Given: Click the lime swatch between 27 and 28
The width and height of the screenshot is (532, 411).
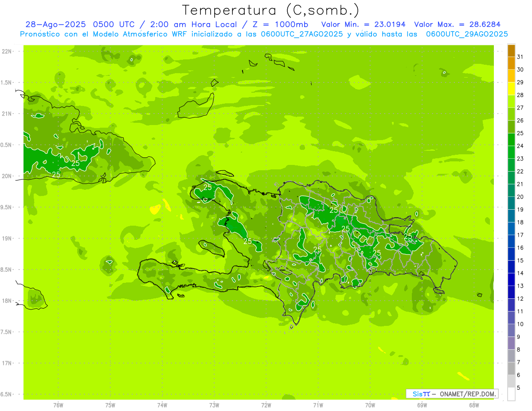Looking at the screenshot, I should pyautogui.click(x=511, y=102).
